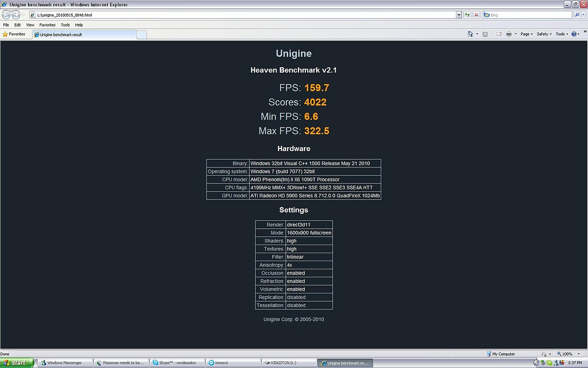Open the Page dropdown menu
This screenshot has height=368, width=588.
point(526,34)
